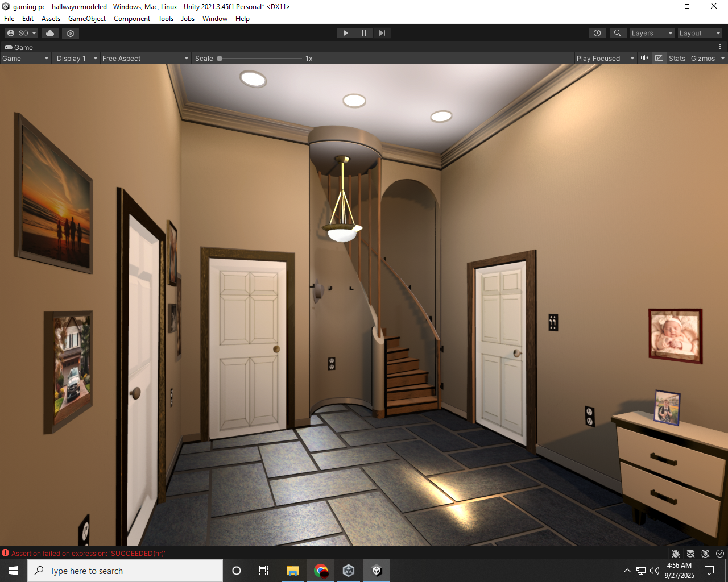Toggle the Stats overlay
The width and height of the screenshot is (728, 582).
coord(677,58)
